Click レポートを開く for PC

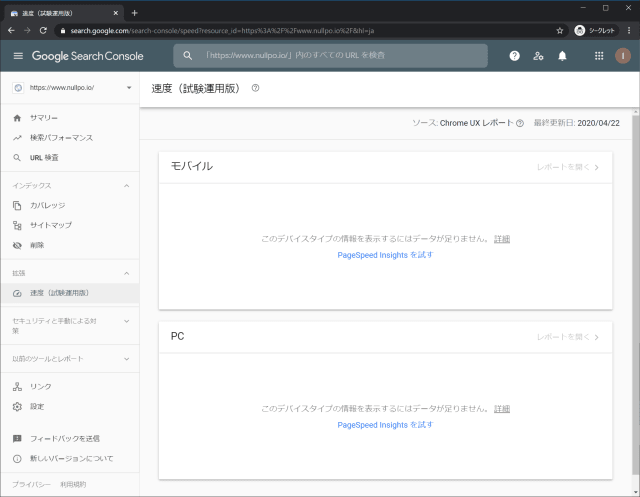[x=568, y=337]
